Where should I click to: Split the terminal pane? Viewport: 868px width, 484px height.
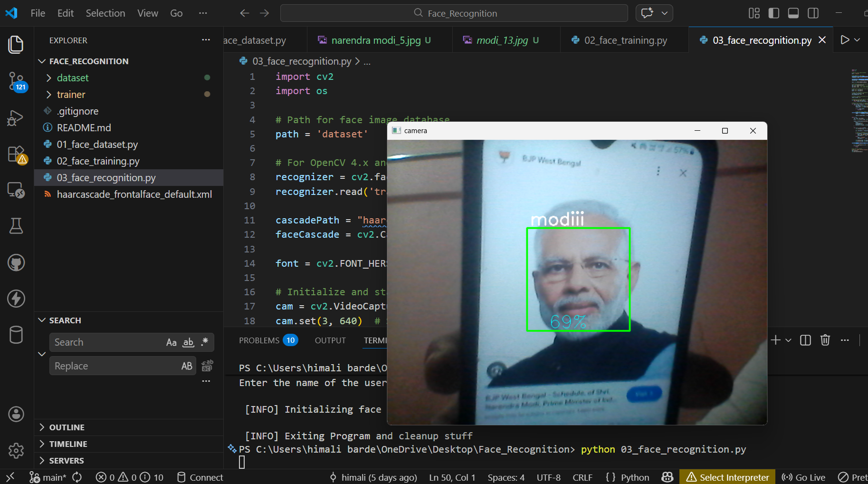coord(805,340)
